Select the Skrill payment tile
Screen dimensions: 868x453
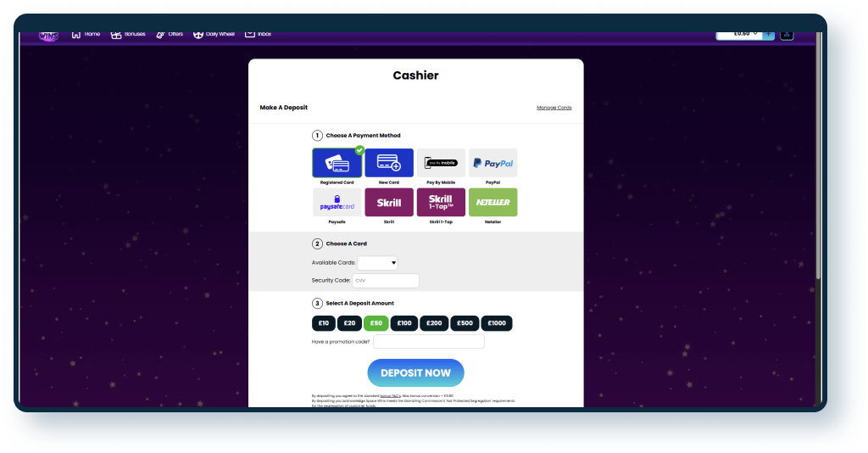[x=389, y=203]
